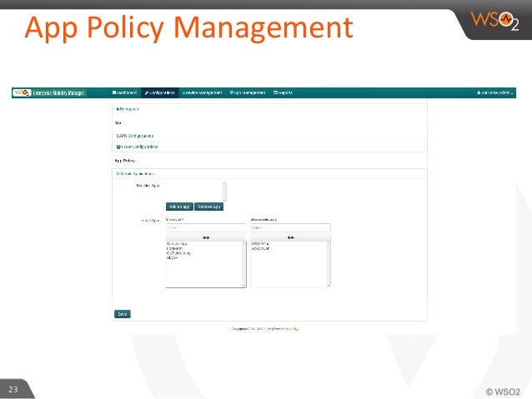Image resolution: width=532 pixels, height=399 pixels.
Task: Click the Blocked Apps list scrollbar
Action: coord(224,192)
